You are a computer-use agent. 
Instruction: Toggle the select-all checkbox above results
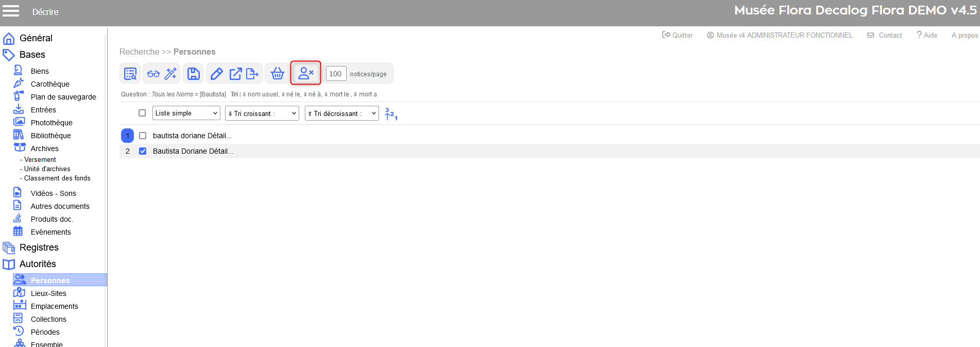click(142, 113)
